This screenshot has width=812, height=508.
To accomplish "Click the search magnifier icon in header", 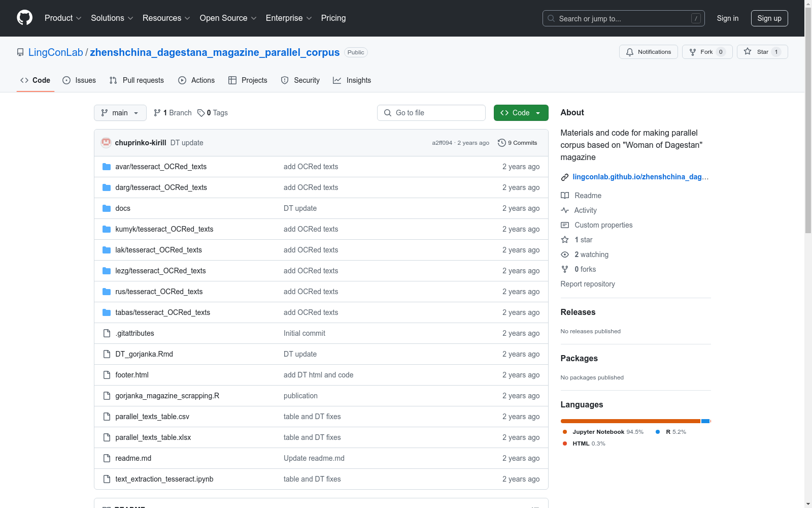I will (551, 18).
